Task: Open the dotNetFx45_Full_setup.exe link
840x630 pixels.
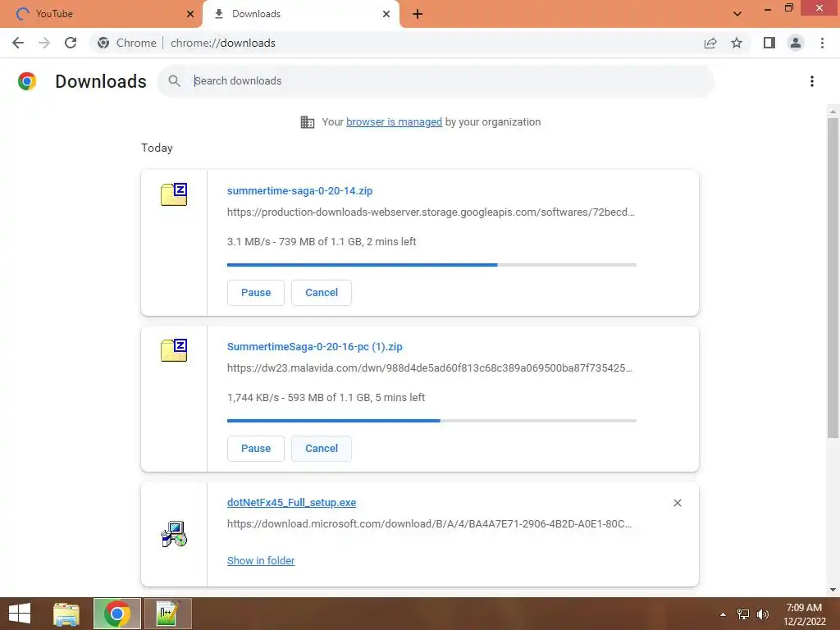Action: [291, 503]
